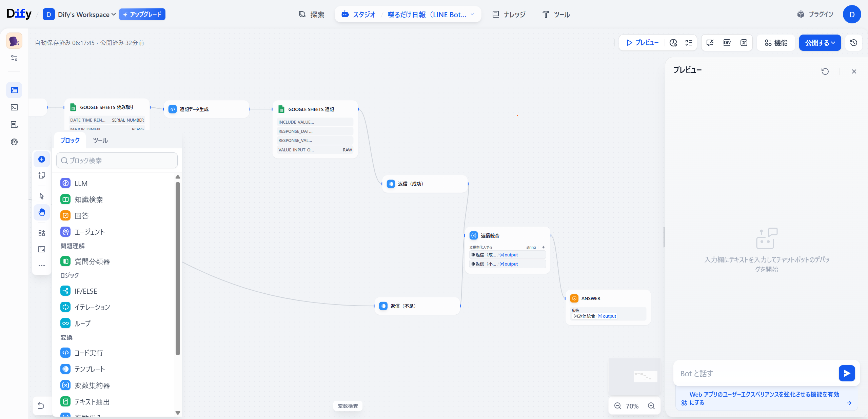
Task: Add a note using the sticky note icon
Action: 42,175
